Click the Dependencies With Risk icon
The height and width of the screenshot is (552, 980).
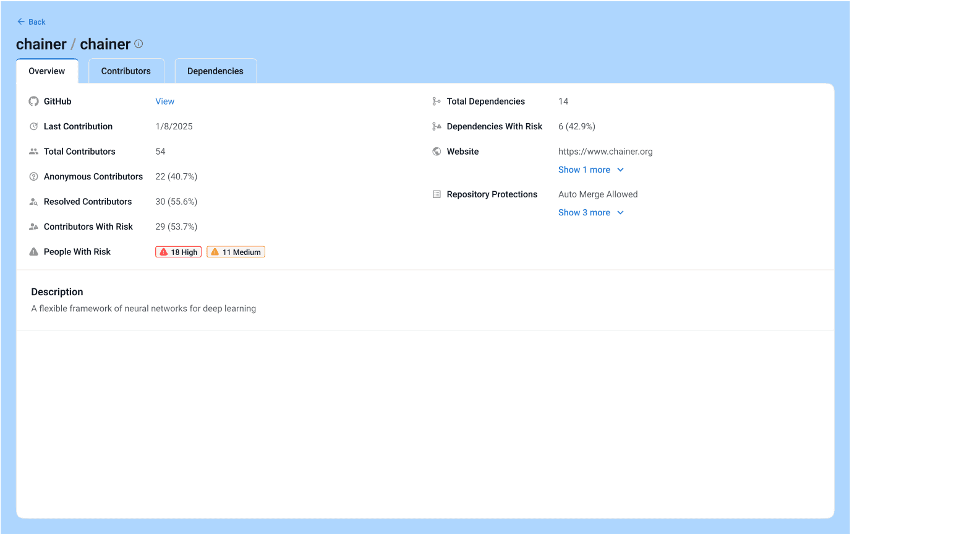click(437, 126)
